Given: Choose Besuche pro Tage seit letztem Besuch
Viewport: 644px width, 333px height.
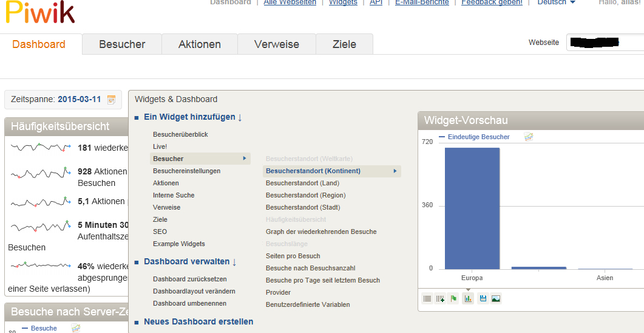Looking at the screenshot, I should tap(323, 280).
